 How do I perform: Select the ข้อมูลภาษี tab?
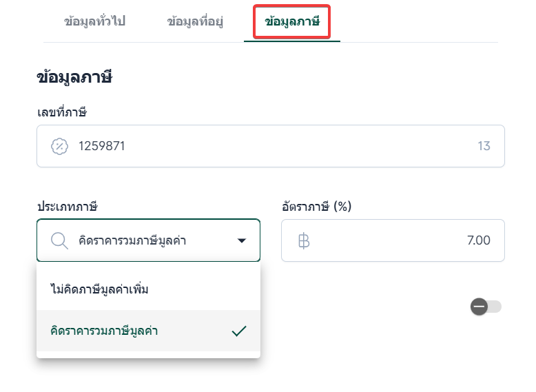[292, 22]
